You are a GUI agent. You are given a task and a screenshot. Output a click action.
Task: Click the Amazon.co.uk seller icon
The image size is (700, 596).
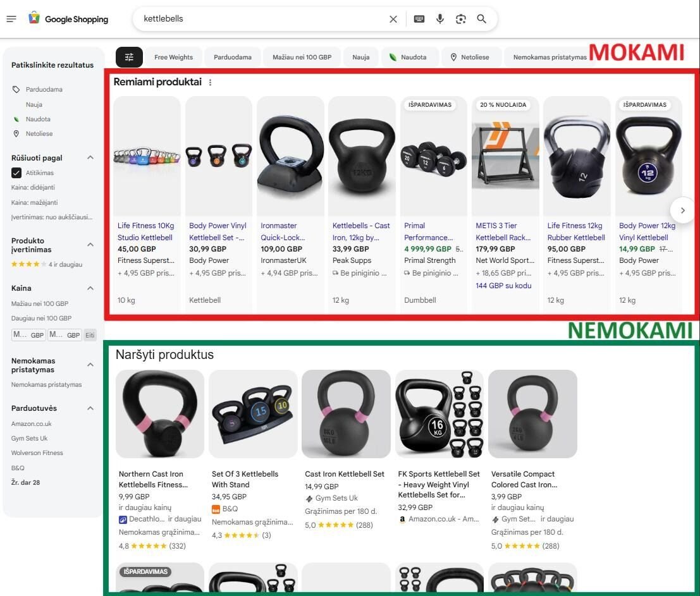click(402, 520)
